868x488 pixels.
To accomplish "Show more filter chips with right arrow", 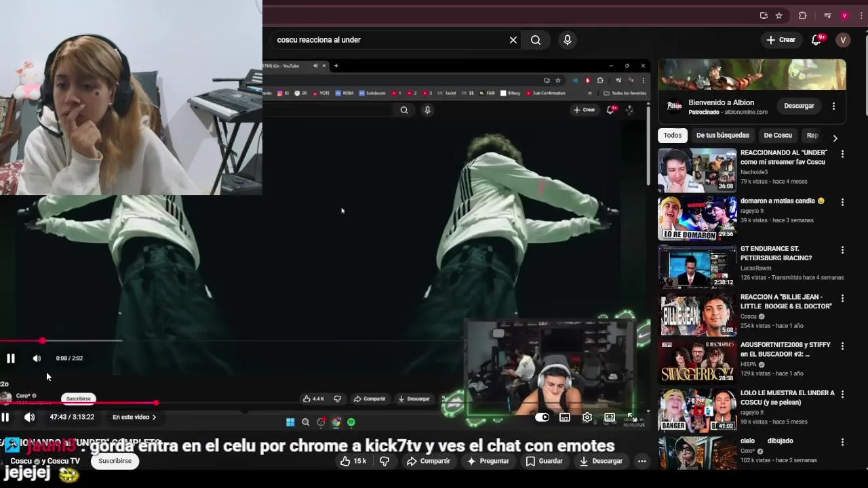I will click(x=835, y=138).
